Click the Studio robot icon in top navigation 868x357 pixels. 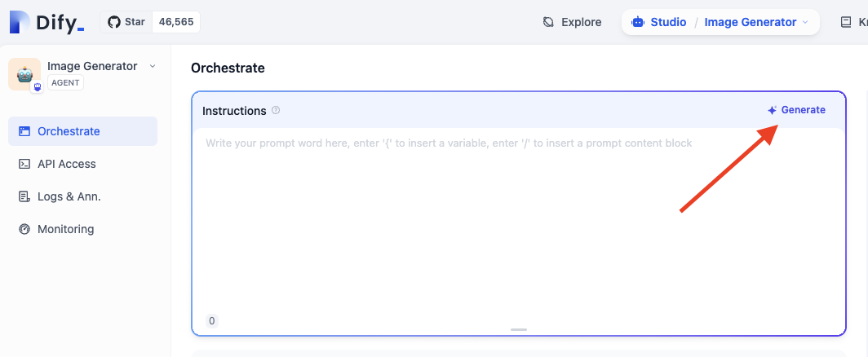click(638, 22)
